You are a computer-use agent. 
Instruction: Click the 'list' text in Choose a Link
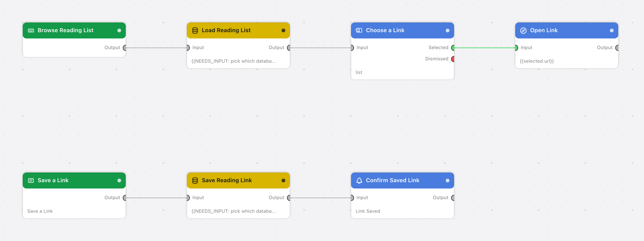[x=359, y=72]
